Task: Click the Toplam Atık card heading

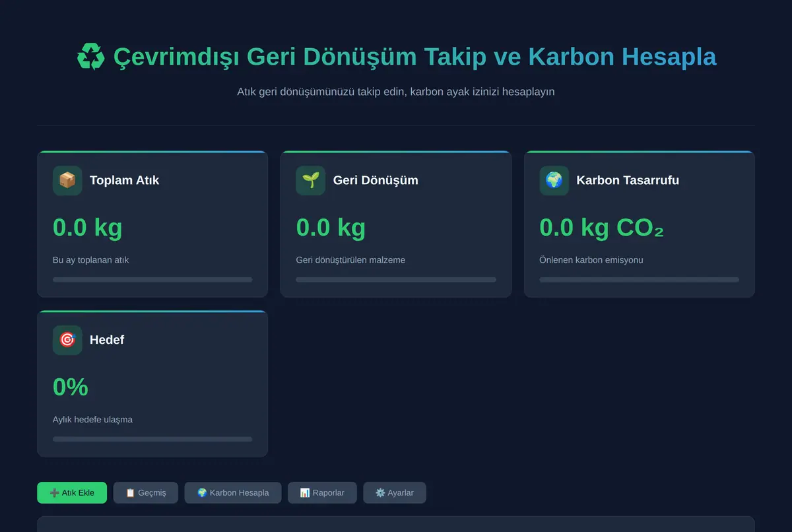Action: (124, 180)
